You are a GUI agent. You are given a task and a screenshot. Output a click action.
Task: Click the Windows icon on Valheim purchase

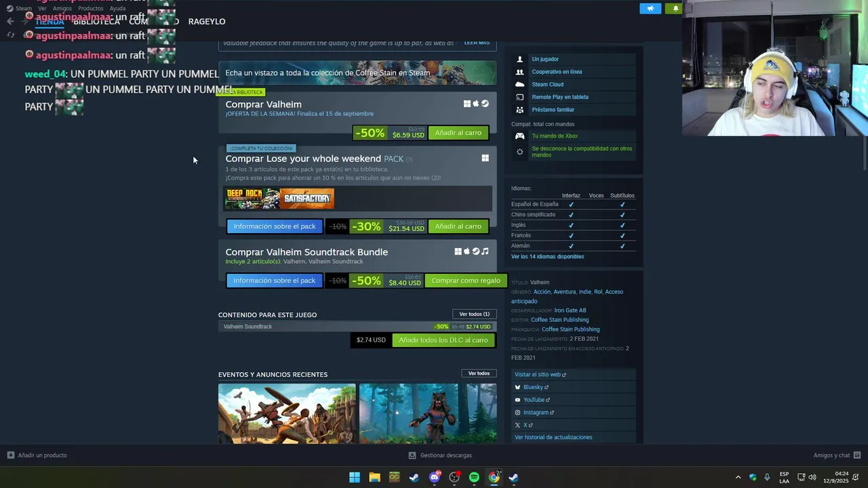tap(467, 104)
